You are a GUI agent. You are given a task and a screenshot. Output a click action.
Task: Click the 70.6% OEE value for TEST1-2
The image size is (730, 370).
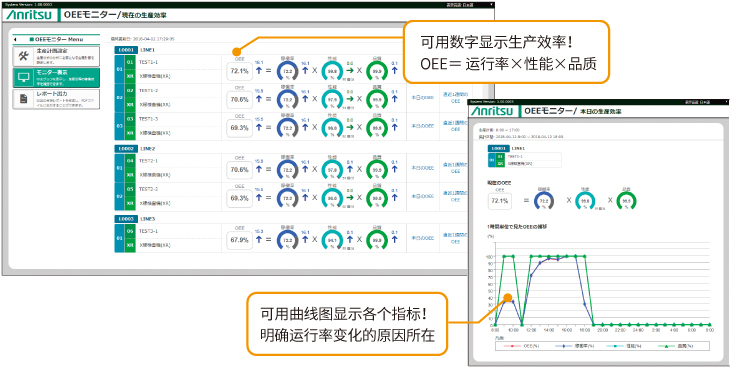point(239,100)
